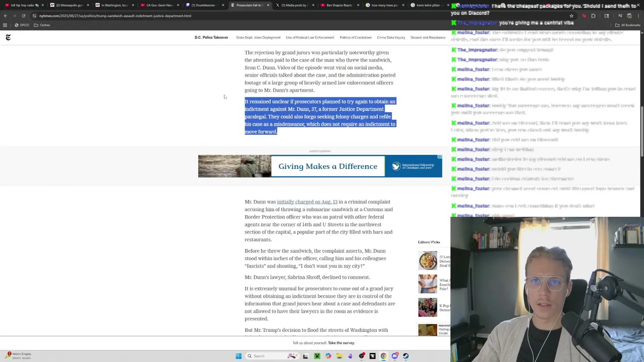Open Steam from the taskbar

click(x=406, y=356)
